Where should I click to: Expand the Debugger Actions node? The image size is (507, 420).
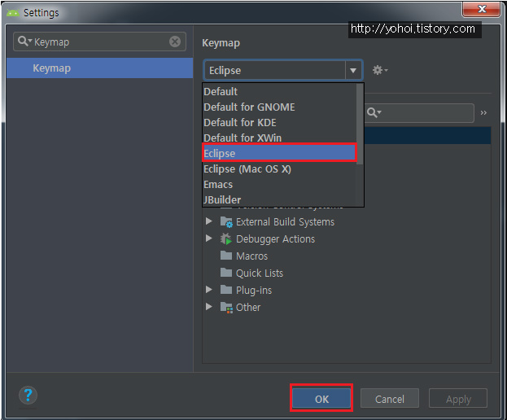[209, 238]
